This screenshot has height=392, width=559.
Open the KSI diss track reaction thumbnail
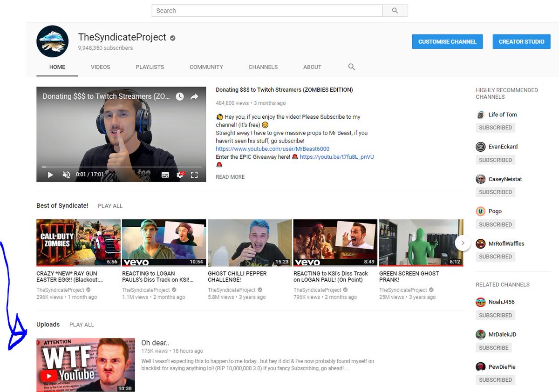click(335, 243)
